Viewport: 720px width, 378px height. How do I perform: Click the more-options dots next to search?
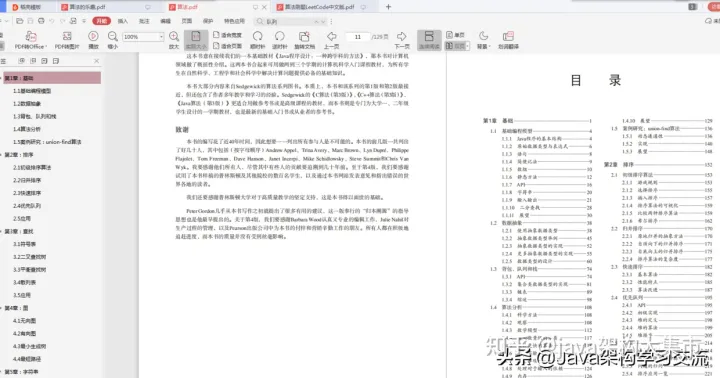(332, 22)
